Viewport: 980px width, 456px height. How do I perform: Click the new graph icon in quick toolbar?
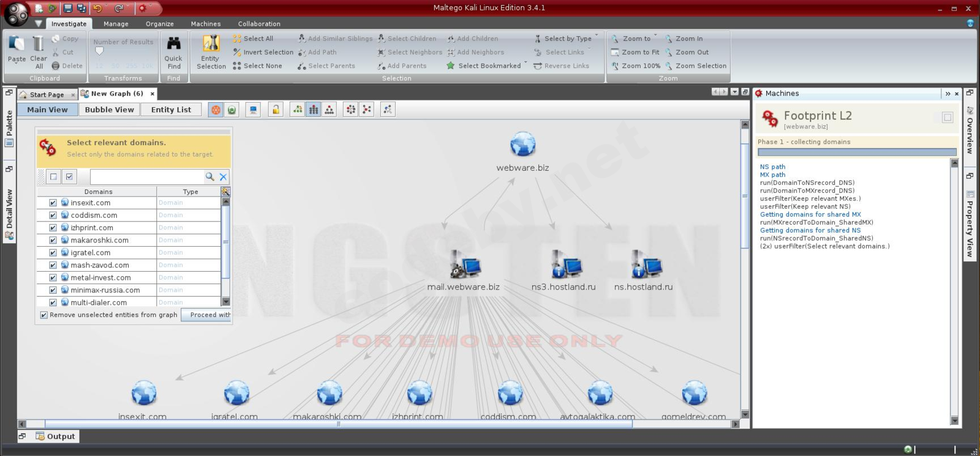[x=39, y=9]
